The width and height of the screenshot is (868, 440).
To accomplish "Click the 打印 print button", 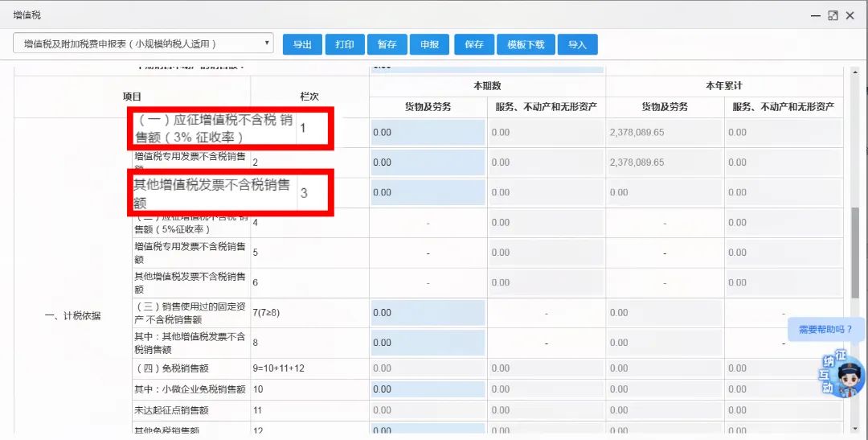I will 345,45.
